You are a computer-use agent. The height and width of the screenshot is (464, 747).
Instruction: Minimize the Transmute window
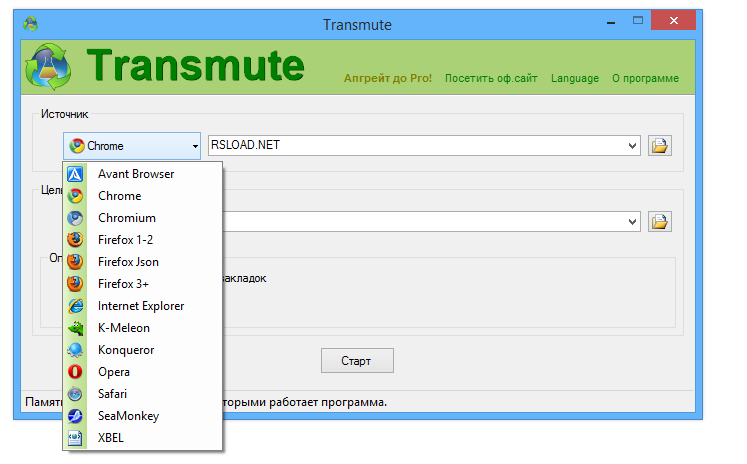click(611, 21)
